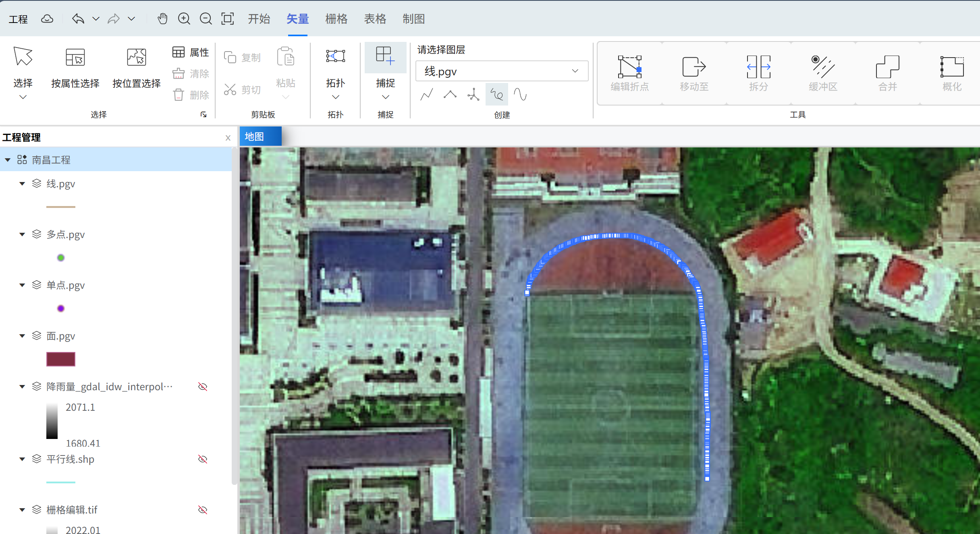The width and height of the screenshot is (980, 534).
Task: Show the 平行线.shp layer
Action: (203, 459)
